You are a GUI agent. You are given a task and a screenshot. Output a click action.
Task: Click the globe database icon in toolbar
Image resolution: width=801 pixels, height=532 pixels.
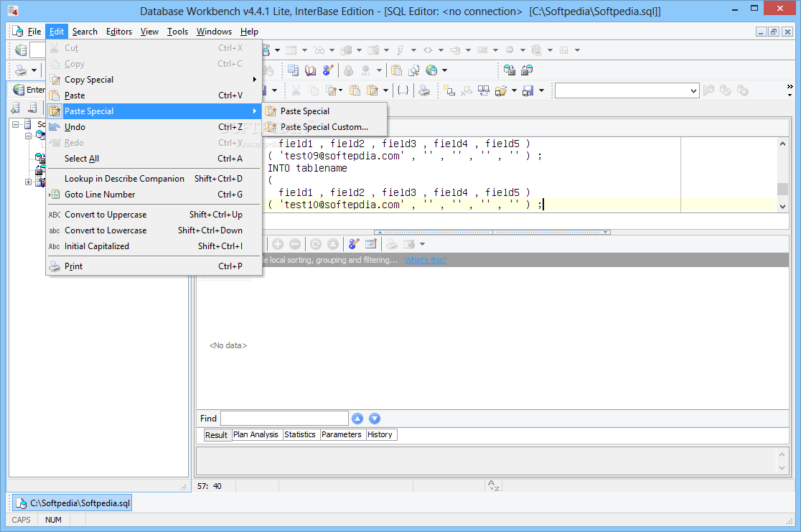click(431, 70)
